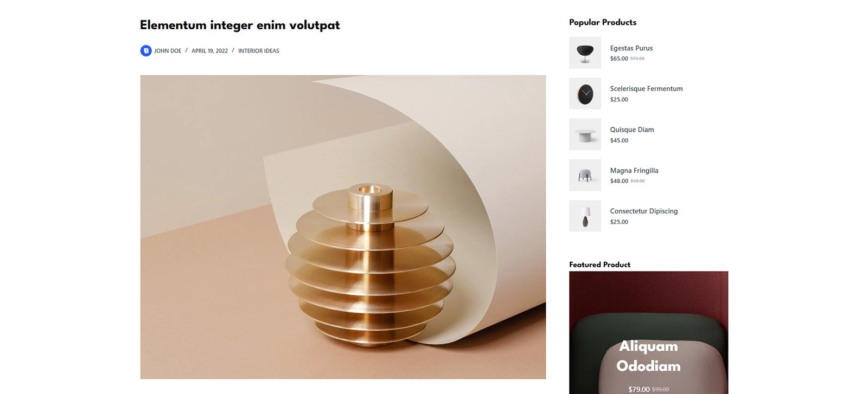The width and height of the screenshot is (868, 394).
Task: Click the $79.00 featured product price
Action: click(639, 389)
